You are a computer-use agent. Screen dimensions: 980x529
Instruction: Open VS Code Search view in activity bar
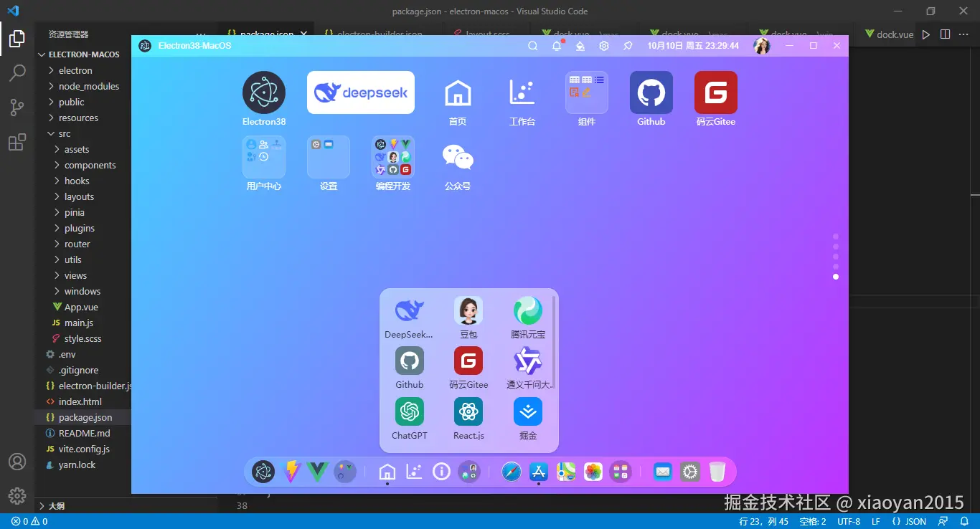[x=17, y=72]
